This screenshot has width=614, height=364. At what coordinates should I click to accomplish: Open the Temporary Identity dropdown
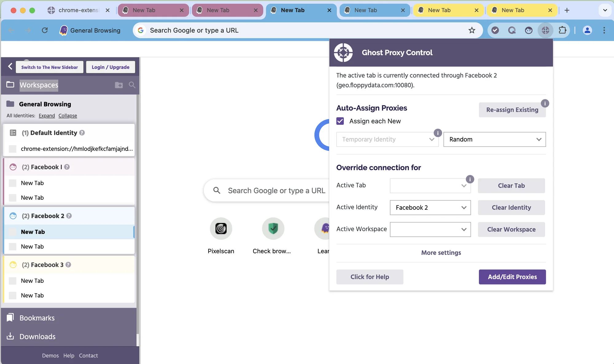[387, 139]
